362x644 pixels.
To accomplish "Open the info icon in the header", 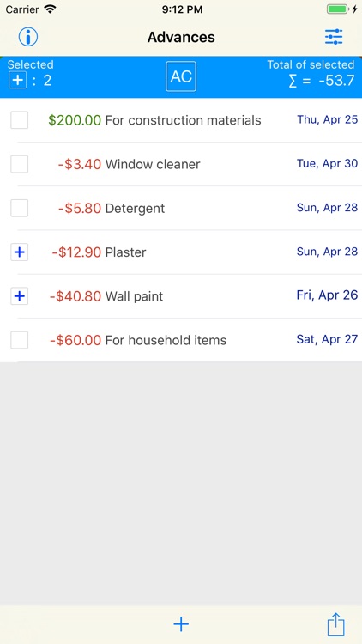I will pos(28,37).
